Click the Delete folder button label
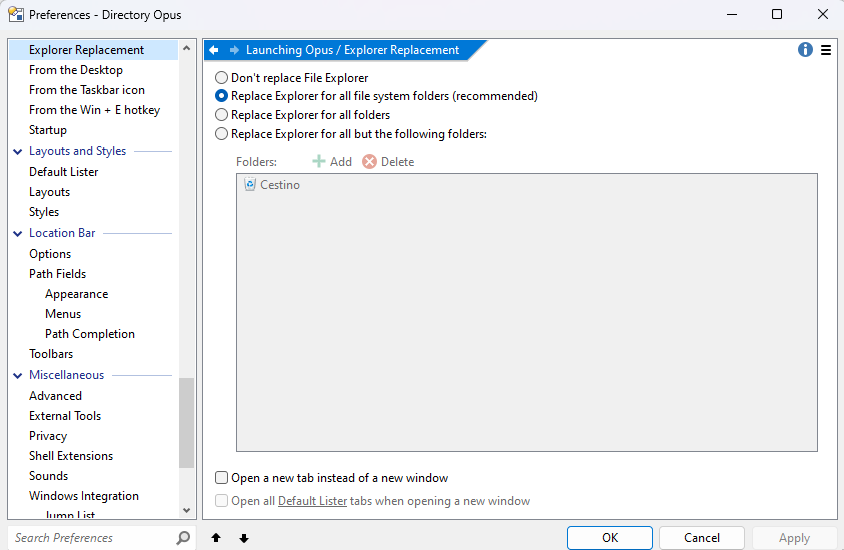Viewport: 844px width, 550px height. (397, 161)
